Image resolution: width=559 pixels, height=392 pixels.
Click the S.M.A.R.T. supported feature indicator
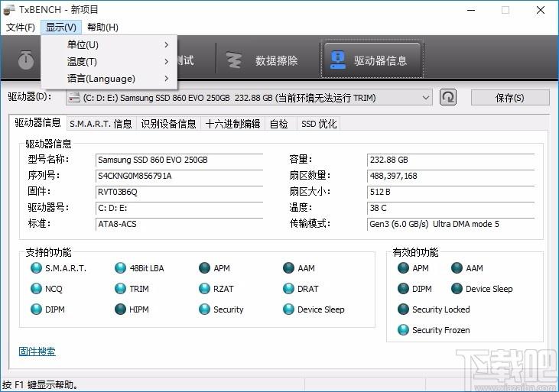coord(36,268)
